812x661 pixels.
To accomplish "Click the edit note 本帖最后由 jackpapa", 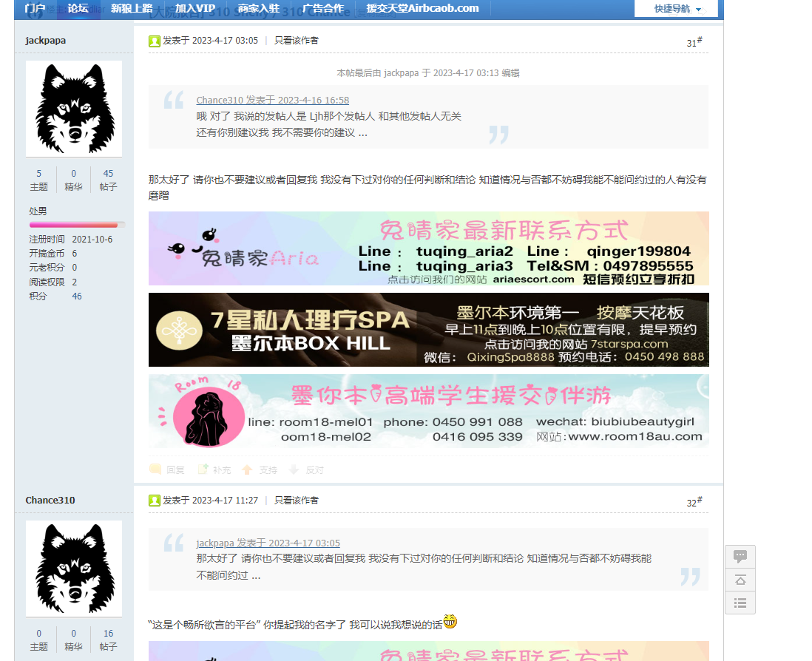I will pyautogui.click(x=428, y=73).
